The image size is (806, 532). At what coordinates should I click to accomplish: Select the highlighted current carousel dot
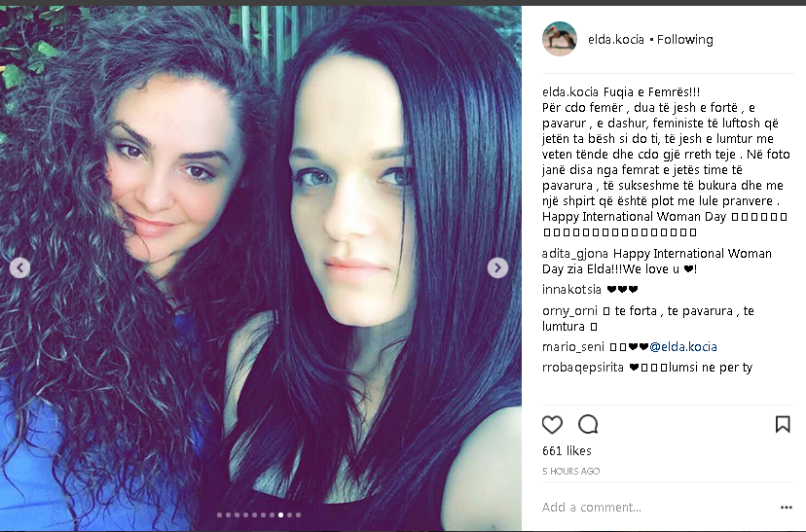pyautogui.click(x=280, y=514)
